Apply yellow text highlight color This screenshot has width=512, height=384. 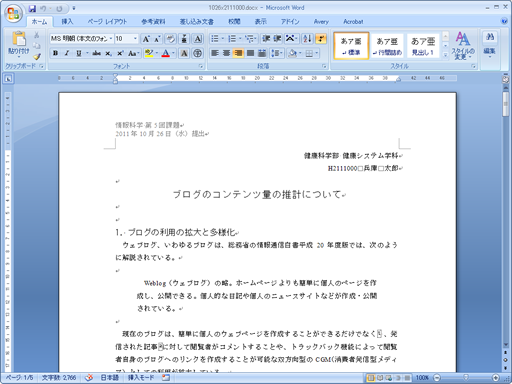[149, 53]
